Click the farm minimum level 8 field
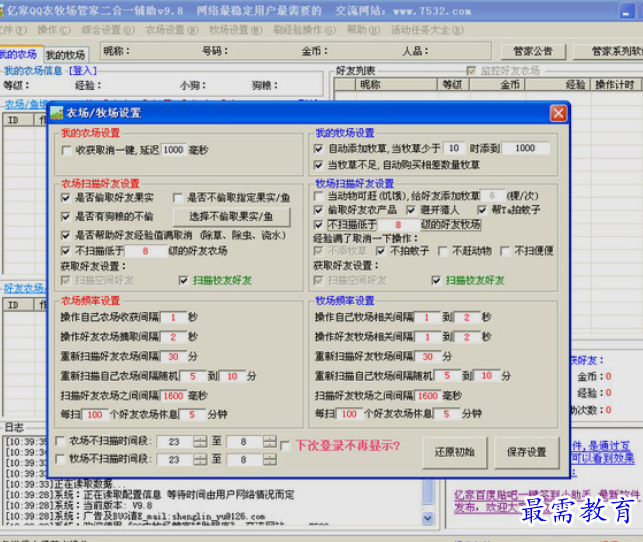The width and height of the screenshot is (643, 542). click(x=146, y=251)
